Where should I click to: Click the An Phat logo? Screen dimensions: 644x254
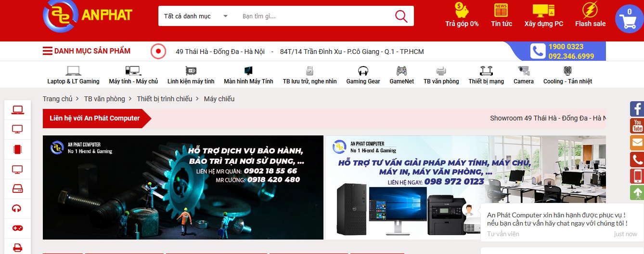click(x=88, y=15)
